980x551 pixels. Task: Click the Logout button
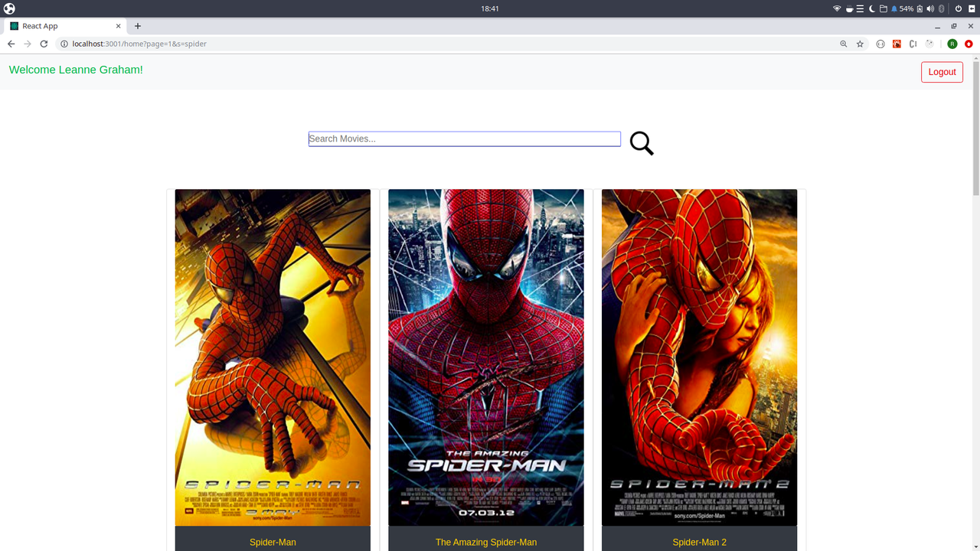(x=942, y=72)
